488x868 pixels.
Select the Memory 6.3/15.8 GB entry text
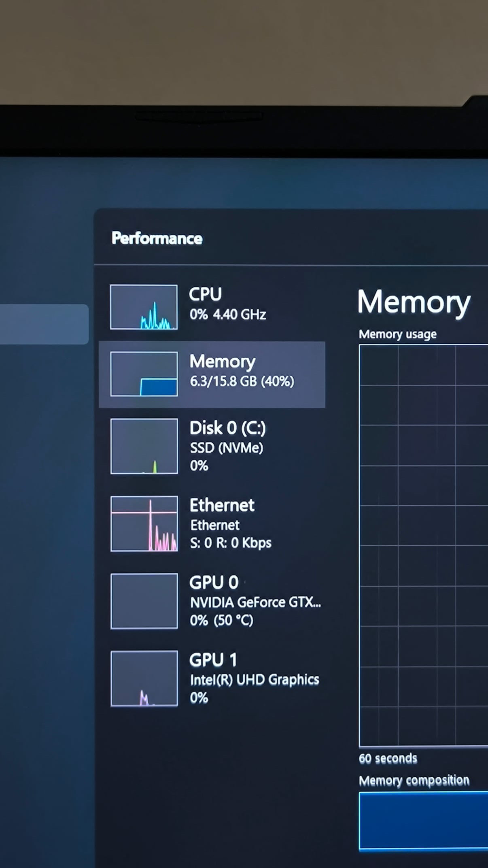(242, 381)
